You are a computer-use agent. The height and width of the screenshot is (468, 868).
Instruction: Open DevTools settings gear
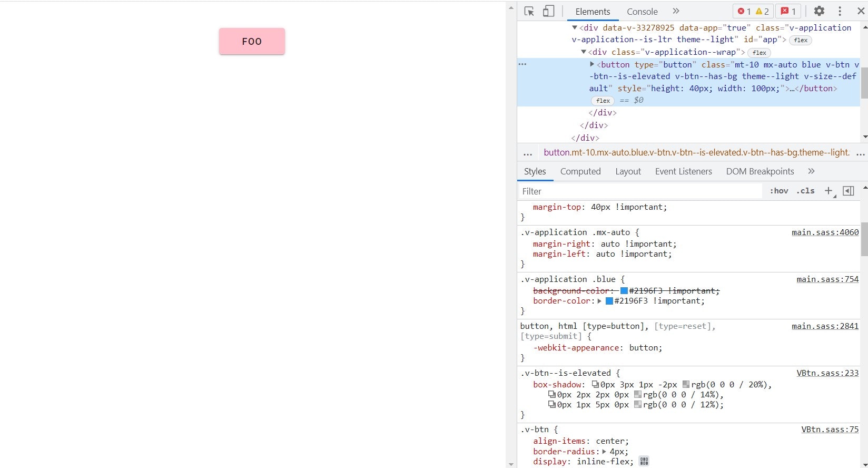click(x=819, y=11)
